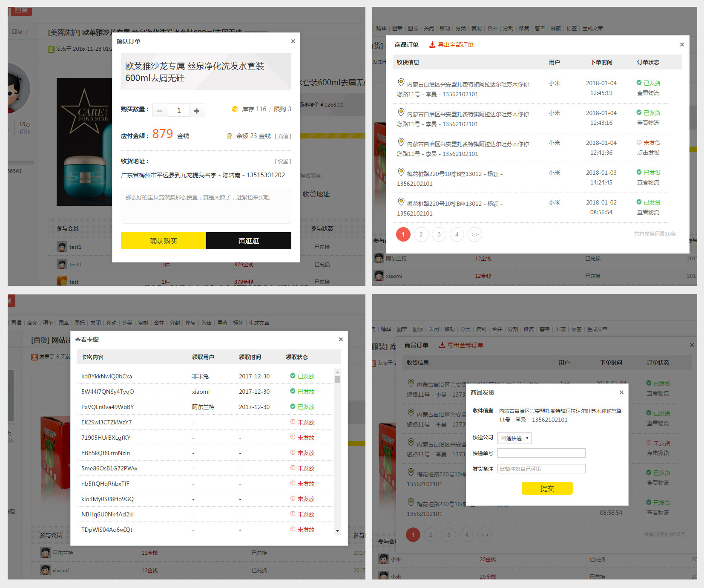The width and height of the screenshot is (704, 588).
Task: Click the black 再逛逛 button
Action: pos(249,241)
